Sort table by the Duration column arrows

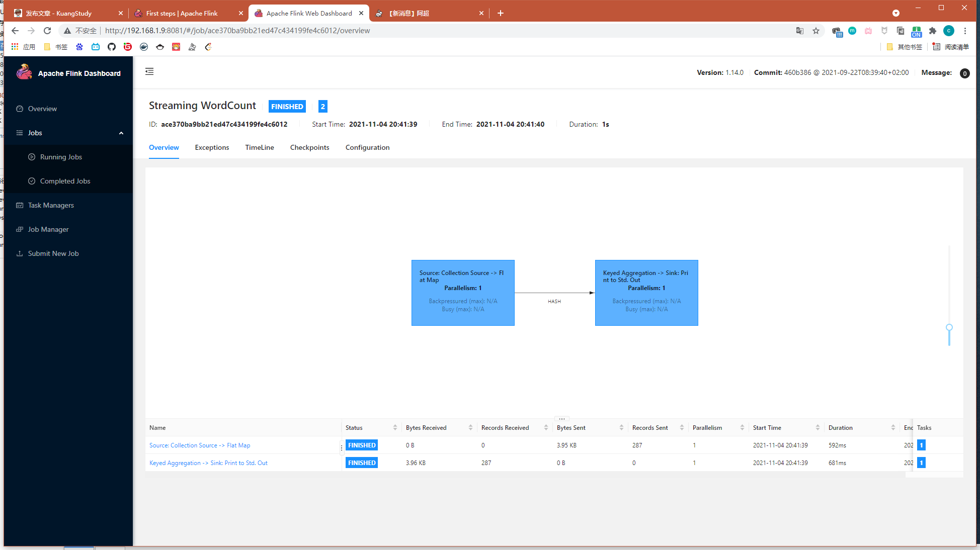pos(893,428)
